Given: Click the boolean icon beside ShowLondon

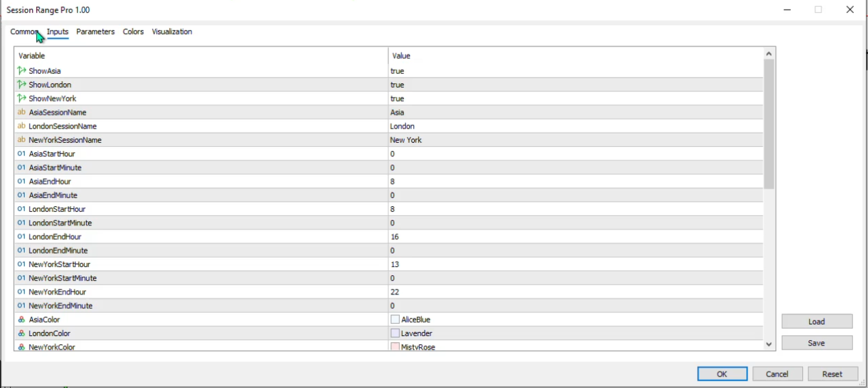Looking at the screenshot, I should 21,85.
